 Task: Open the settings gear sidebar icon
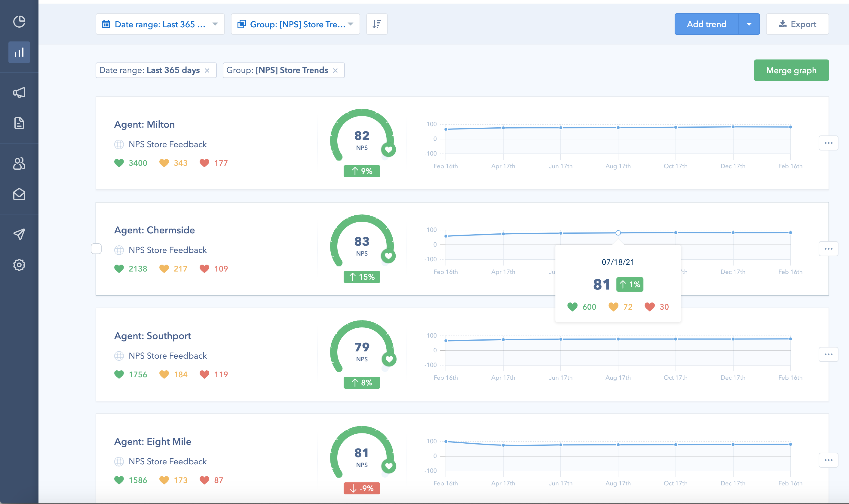(19, 265)
